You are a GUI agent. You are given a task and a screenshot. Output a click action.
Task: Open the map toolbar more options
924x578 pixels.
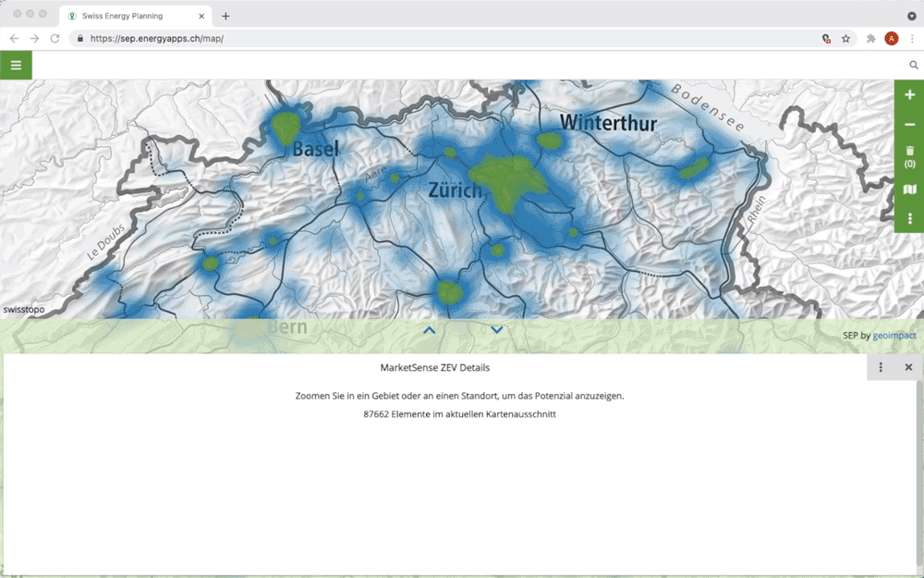point(909,218)
